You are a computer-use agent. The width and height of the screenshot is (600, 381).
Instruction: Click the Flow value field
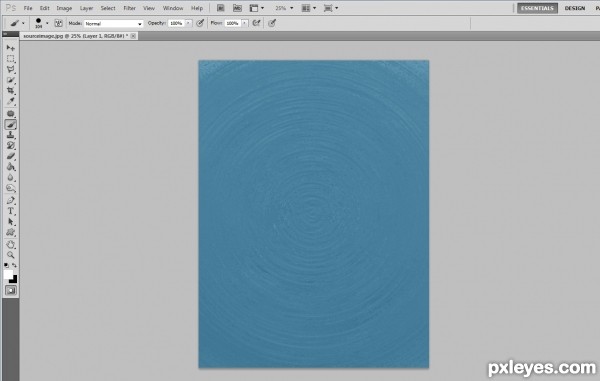click(233, 23)
